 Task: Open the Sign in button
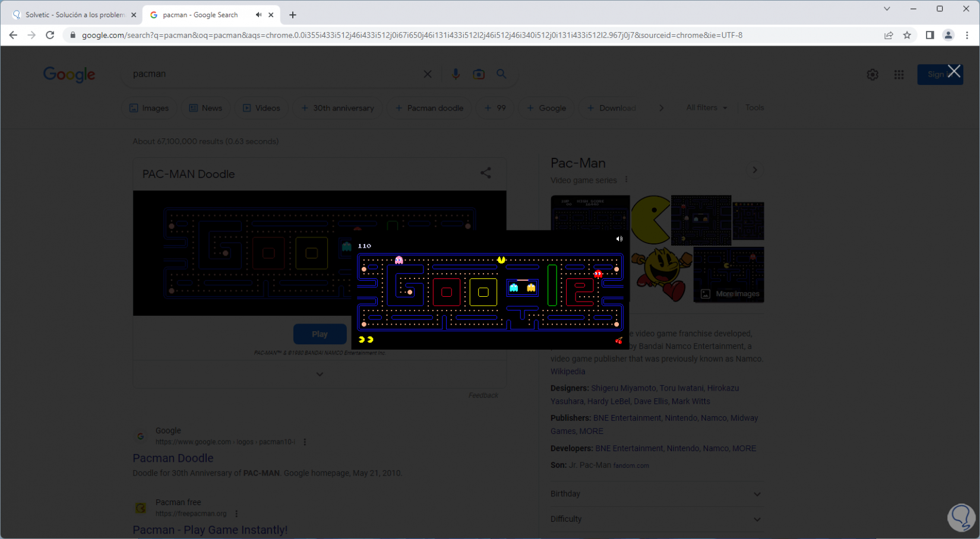(x=940, y=74)
